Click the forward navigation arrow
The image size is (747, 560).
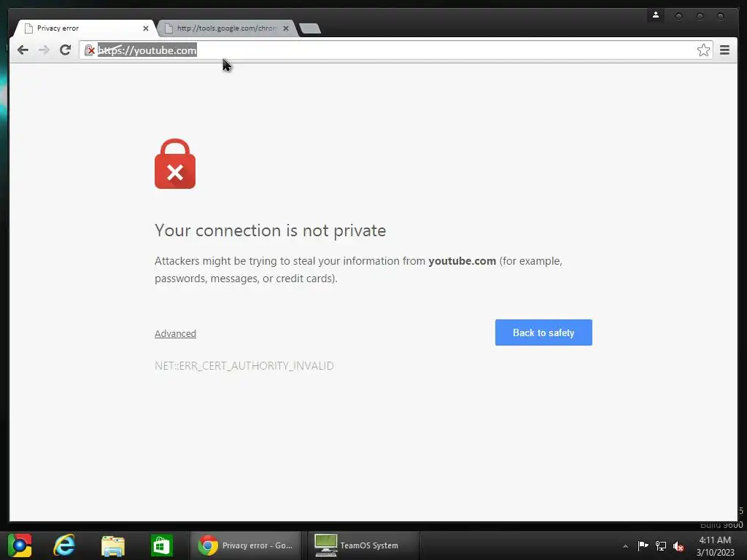pyautogui.click(x=44, y=50)
